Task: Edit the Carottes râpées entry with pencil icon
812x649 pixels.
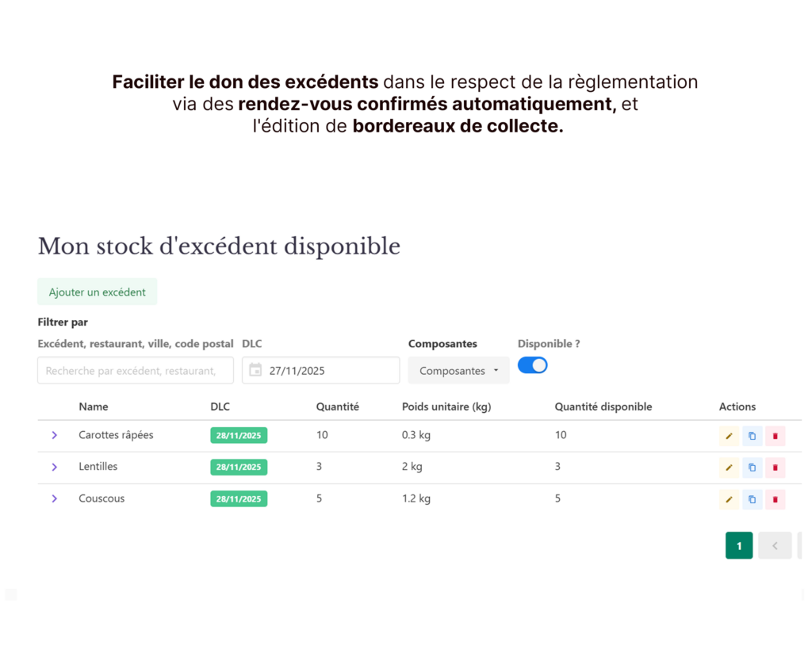Action: tap(729, 436)
